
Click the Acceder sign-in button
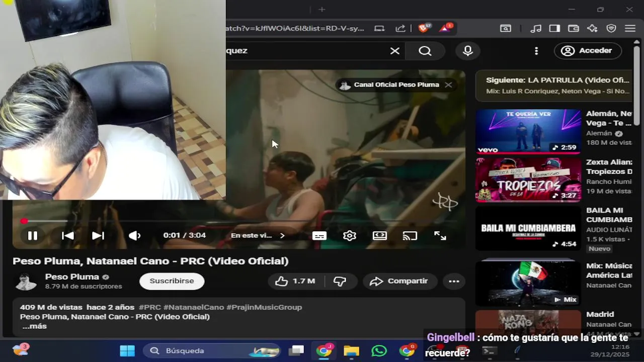point(588,51)
